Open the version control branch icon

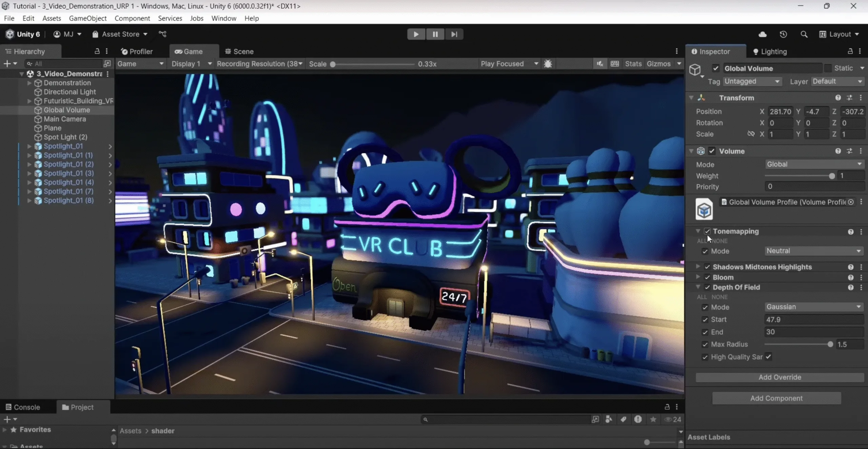pos(162,34)
